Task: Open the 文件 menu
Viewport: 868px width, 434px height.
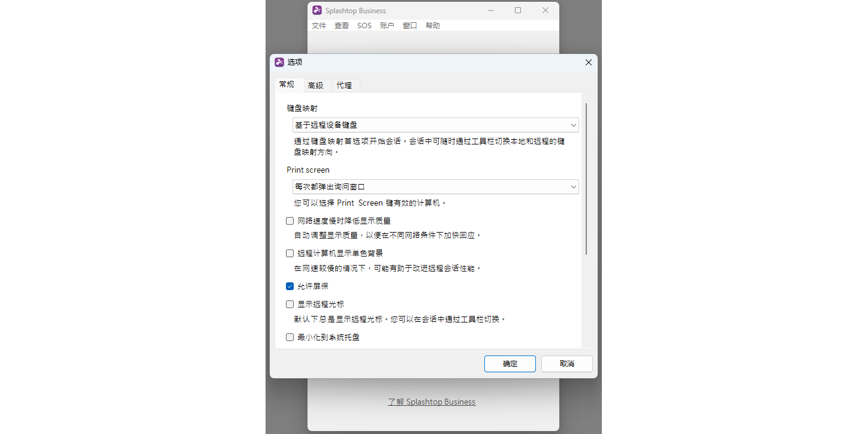Action: [319, 25]
